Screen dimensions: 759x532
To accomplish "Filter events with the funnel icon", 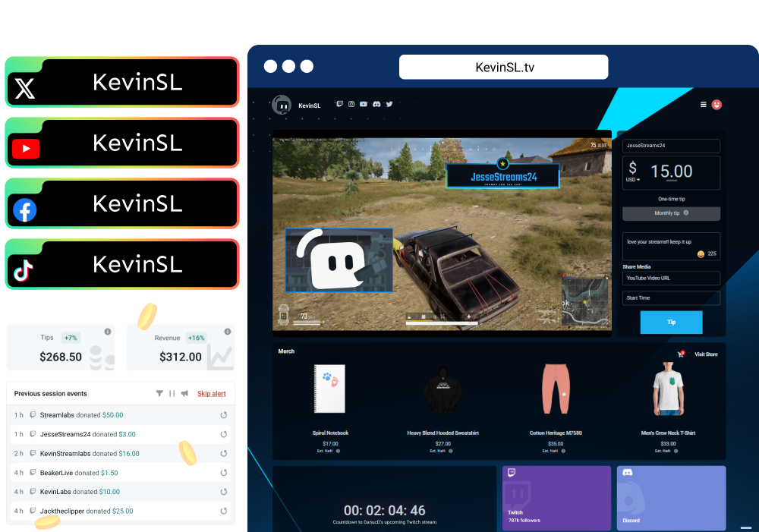I will pos(159,394).
